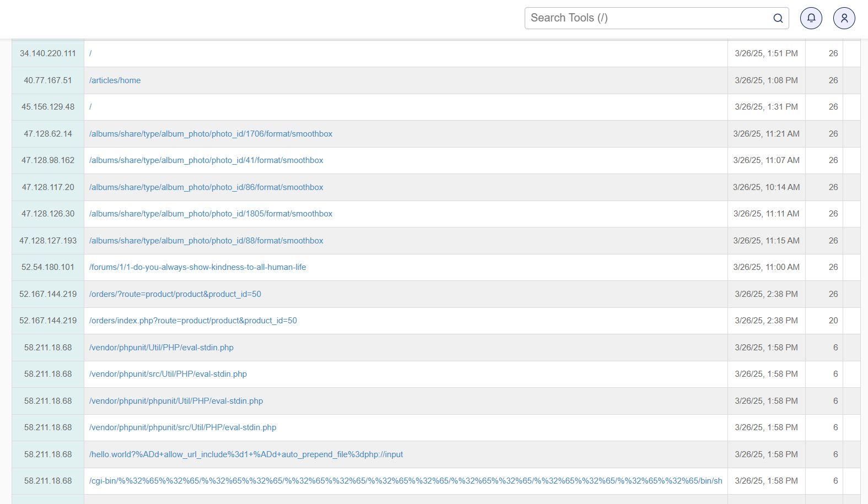Click the notifications bell icon
This screenshot has height=504, width=868.
811,18
